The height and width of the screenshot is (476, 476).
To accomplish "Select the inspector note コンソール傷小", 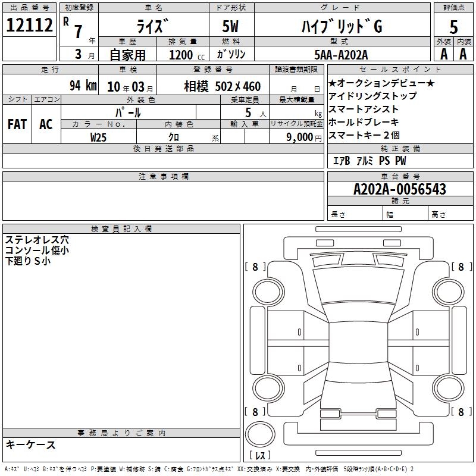I will (x=37, y=250).
